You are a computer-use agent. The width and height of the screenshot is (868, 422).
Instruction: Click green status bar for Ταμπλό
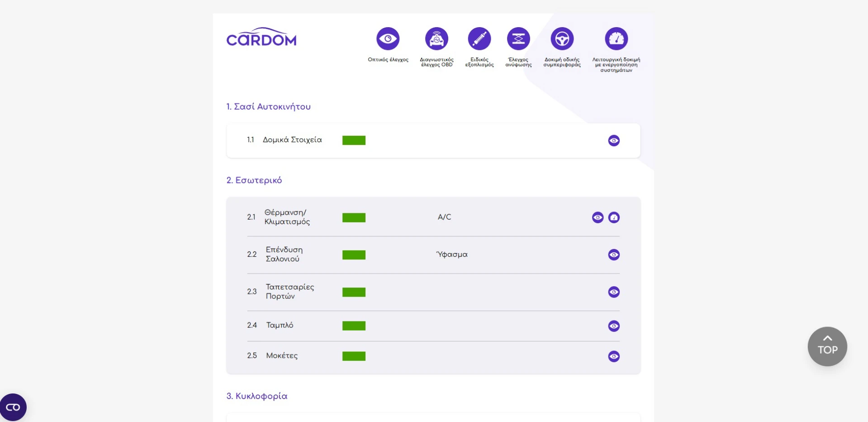tap(354, 326)
